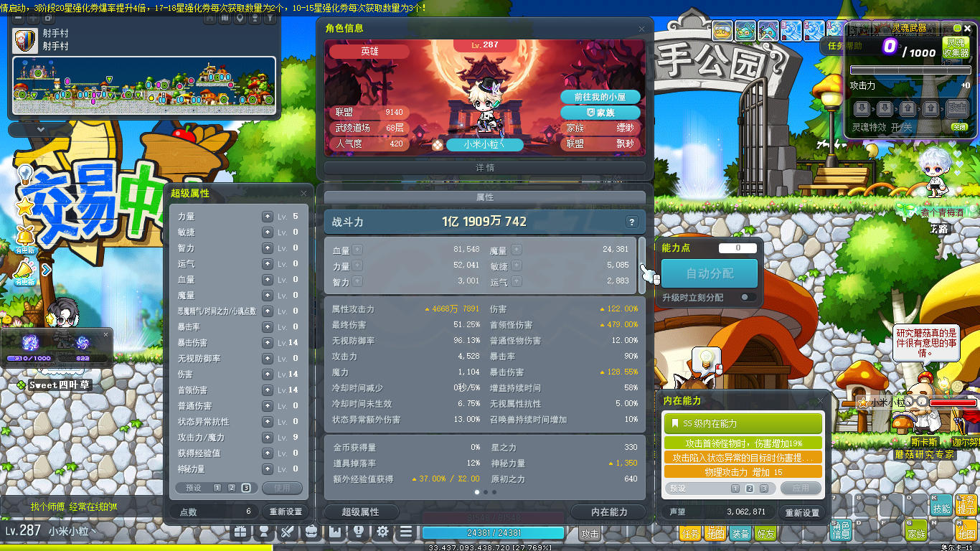Select preset 3 in 超级属性 panel
The image size is (980, 551).
(x=246, y=488)
